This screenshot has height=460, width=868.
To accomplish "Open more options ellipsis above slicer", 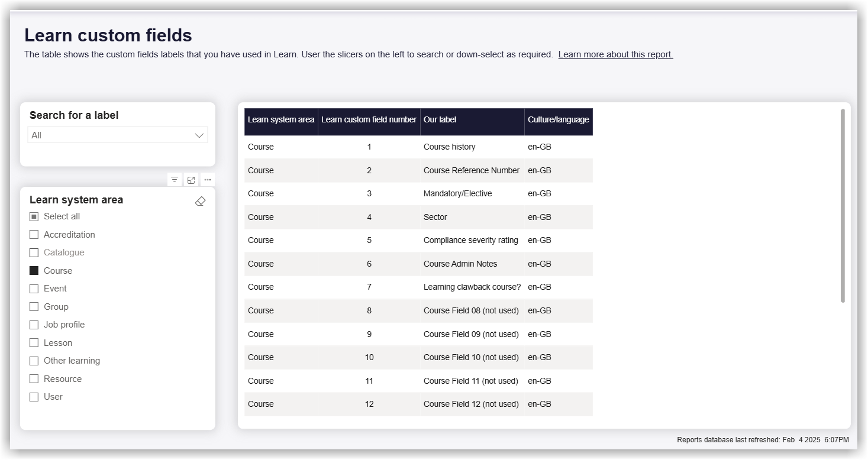I will [x=208, y=180].
